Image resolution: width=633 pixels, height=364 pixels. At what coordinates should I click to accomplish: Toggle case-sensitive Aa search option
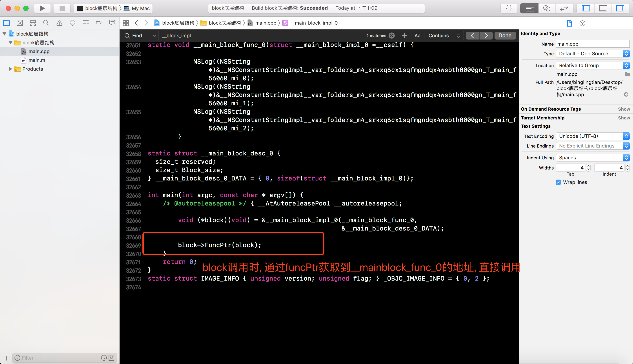[x=417, y=36]
